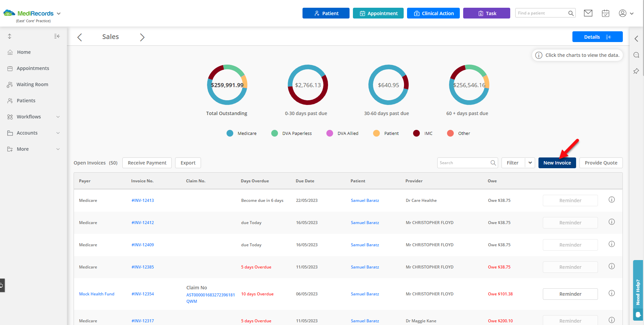The height and width of the screenshot is (325, 644).
Task: Sort by Days Overdue column header
Action: click(x=255, y=181)
